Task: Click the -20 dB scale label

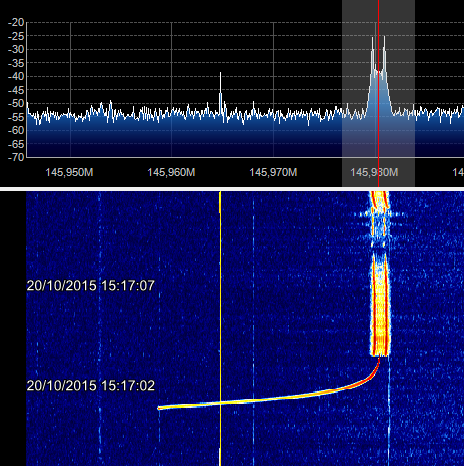Action: point(16,23)
